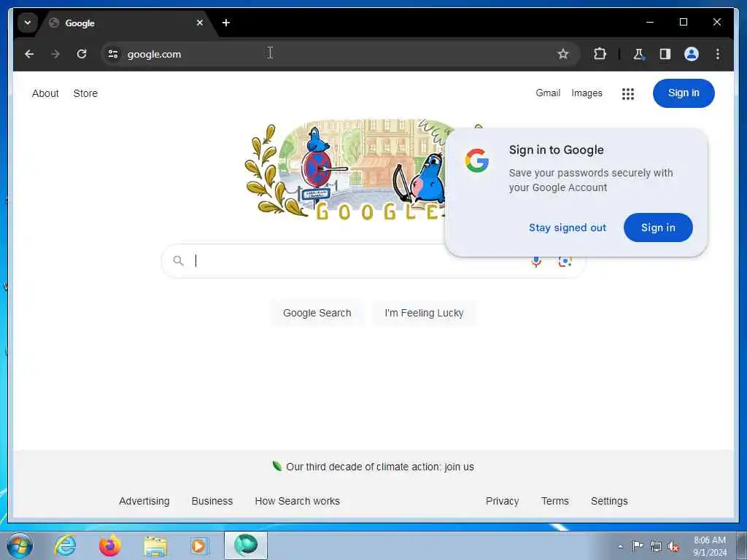
Task: Open the Terms footer link
Action: point(554,501)
